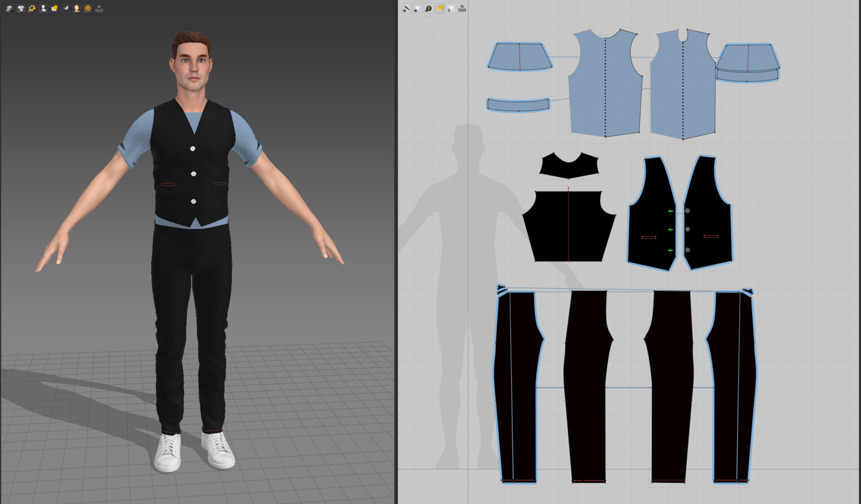The width and height of the screenshot is (861, 504).
Task: Click the sync icon in the 2D toolbar
Action: click(462, 8)
